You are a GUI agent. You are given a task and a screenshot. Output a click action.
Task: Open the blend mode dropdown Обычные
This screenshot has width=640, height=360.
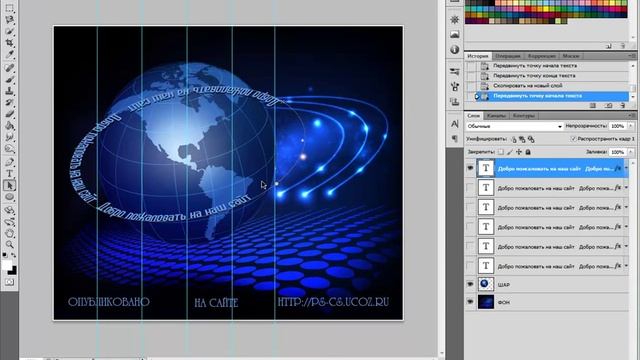click(x=514, y=126)
